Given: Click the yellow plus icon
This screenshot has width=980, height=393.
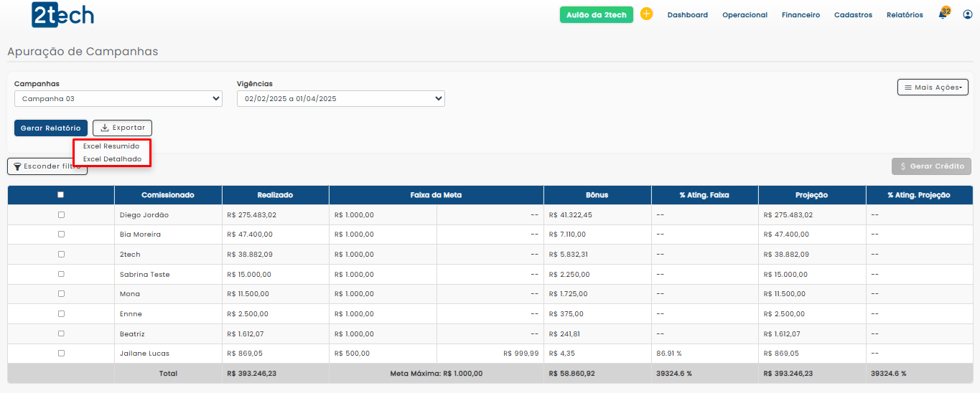Looking at the screenshot, I should tap(646, 14).
